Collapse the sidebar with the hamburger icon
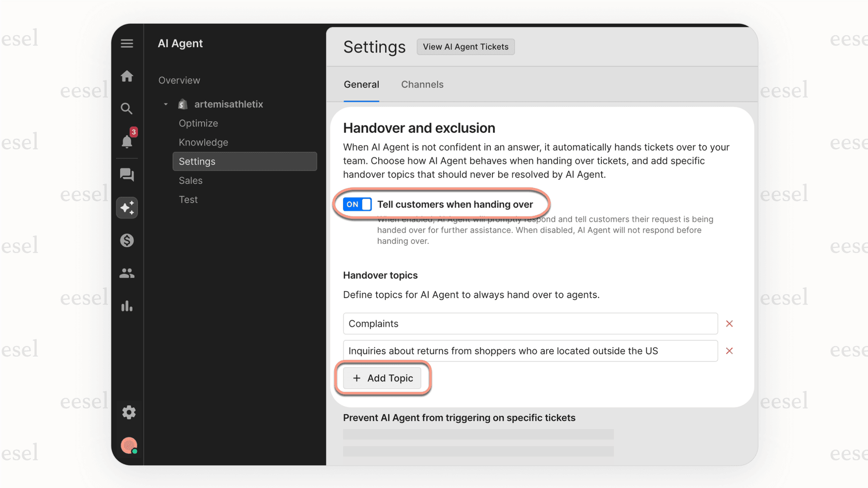Viewport: 868px width, 488px height. click(x=127, y=43)
